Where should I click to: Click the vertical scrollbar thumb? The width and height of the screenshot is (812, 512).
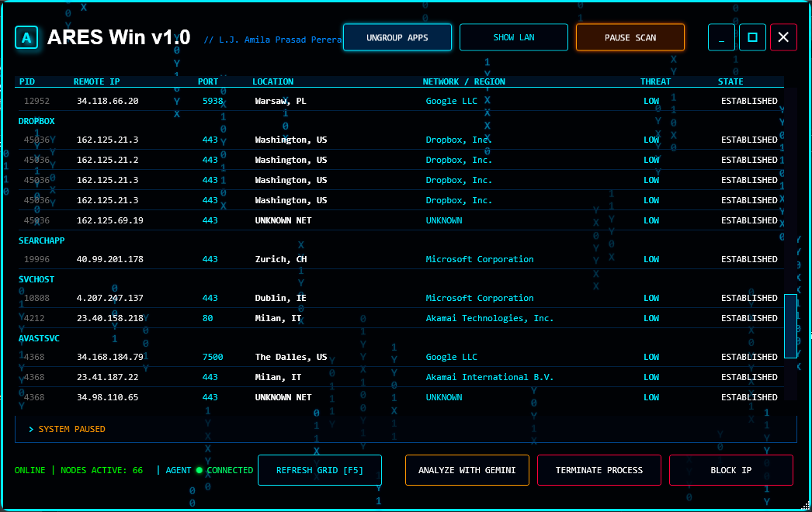(x=790, y=326)
